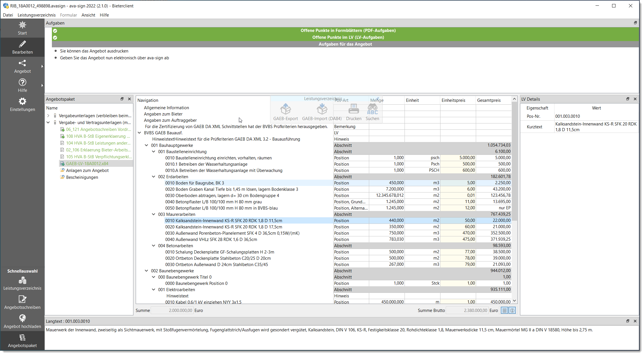Select GAEB-LV-18A0012.x84 file
The width and height of the screenshot is (644, 355).
pyautogui.click(x=87, y=164)
